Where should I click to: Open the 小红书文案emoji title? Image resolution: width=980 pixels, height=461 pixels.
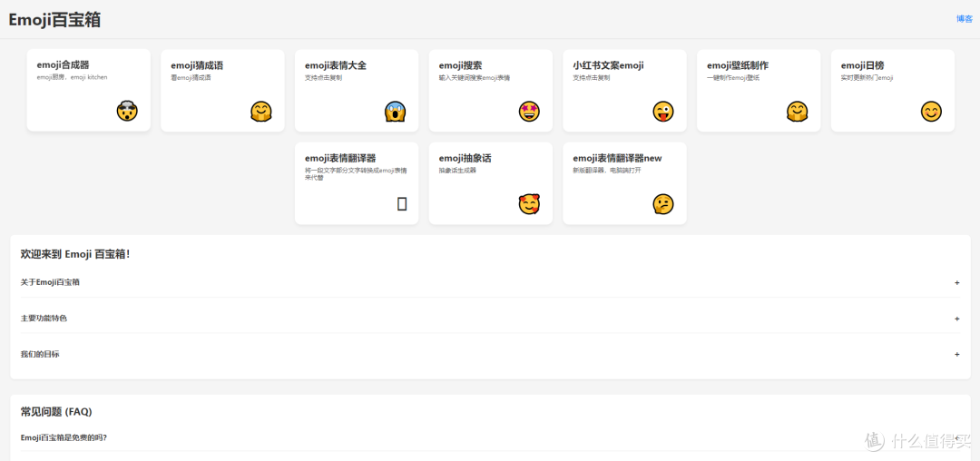[x=608, y=65]
